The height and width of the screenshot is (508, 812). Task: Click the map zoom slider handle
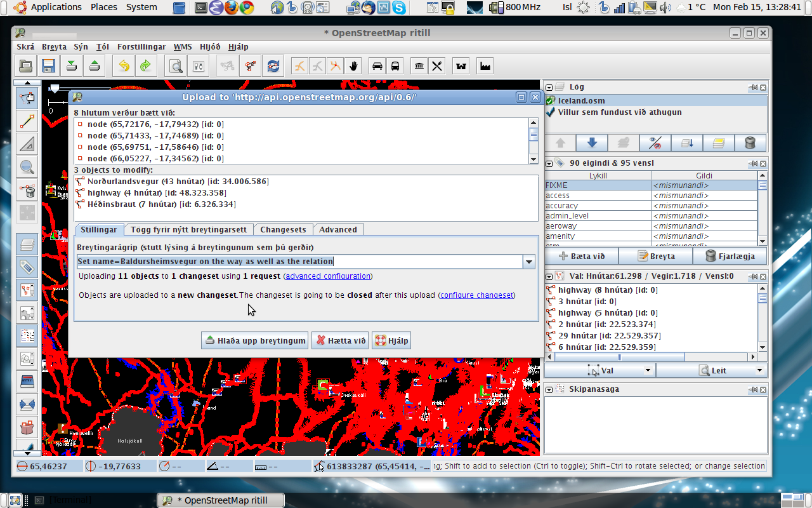(55, 88)
